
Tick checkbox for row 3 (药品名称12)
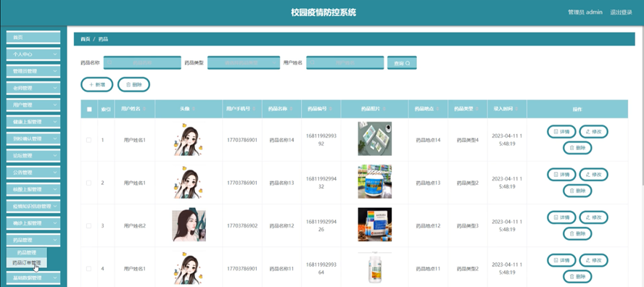point(88,226)
